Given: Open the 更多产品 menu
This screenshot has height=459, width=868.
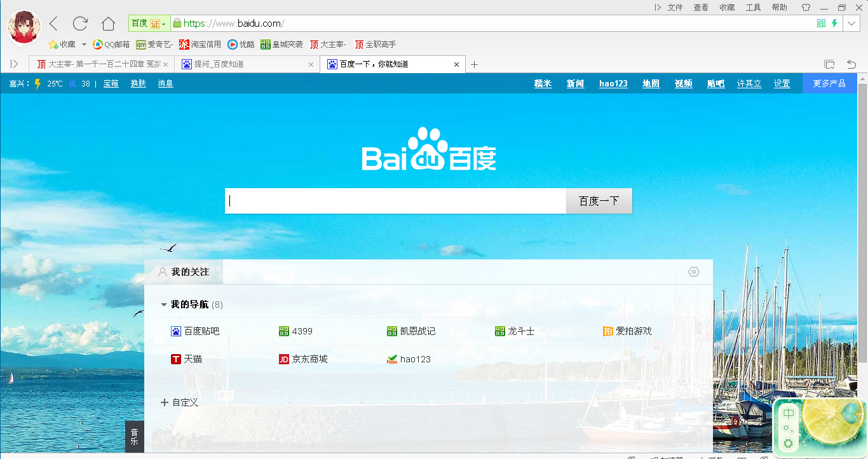Looking at the screenshot, I should click(x=829, y=83).
